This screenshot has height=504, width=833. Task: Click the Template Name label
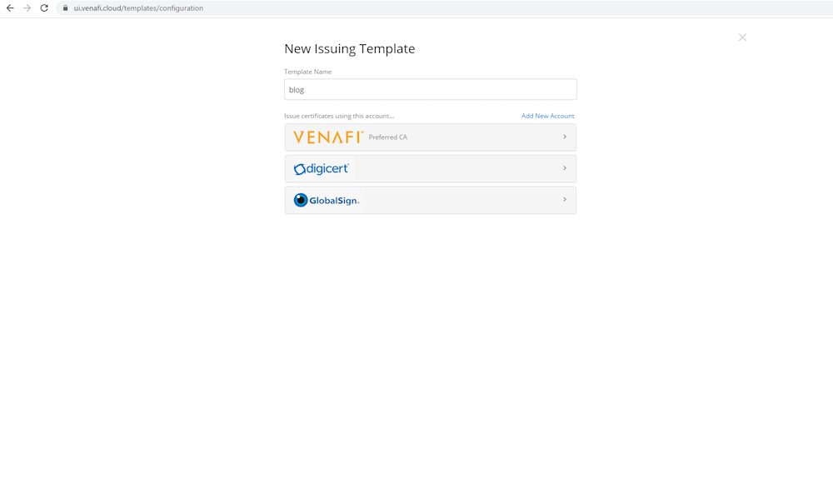(x=307, y=72)
